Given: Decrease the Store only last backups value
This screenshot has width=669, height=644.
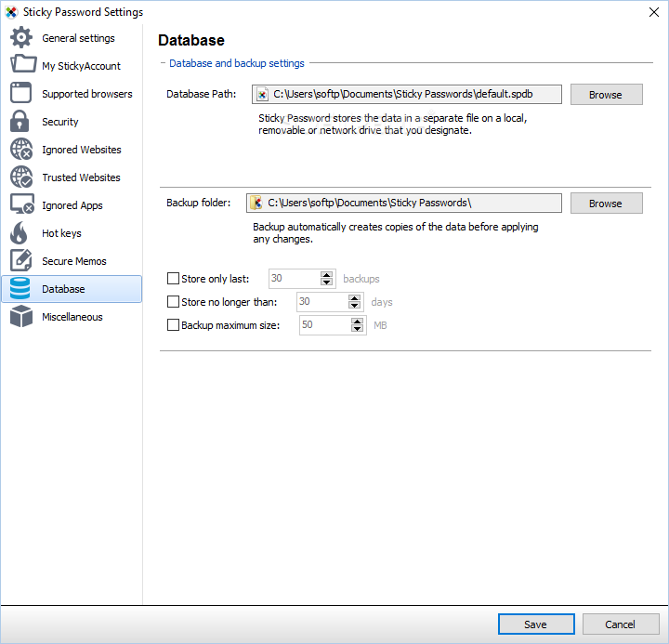Looking at the screenshot, I should point(327,283).
